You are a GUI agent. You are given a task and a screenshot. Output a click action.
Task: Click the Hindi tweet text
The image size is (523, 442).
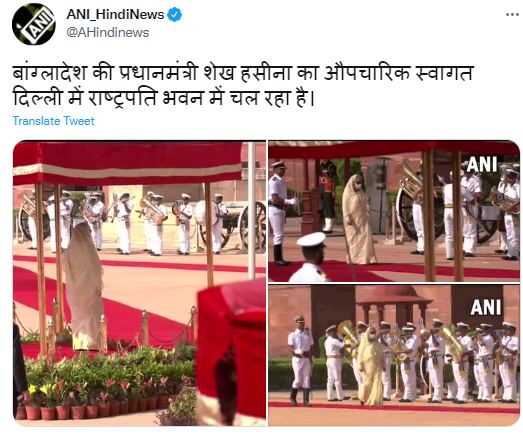[243, 86]
